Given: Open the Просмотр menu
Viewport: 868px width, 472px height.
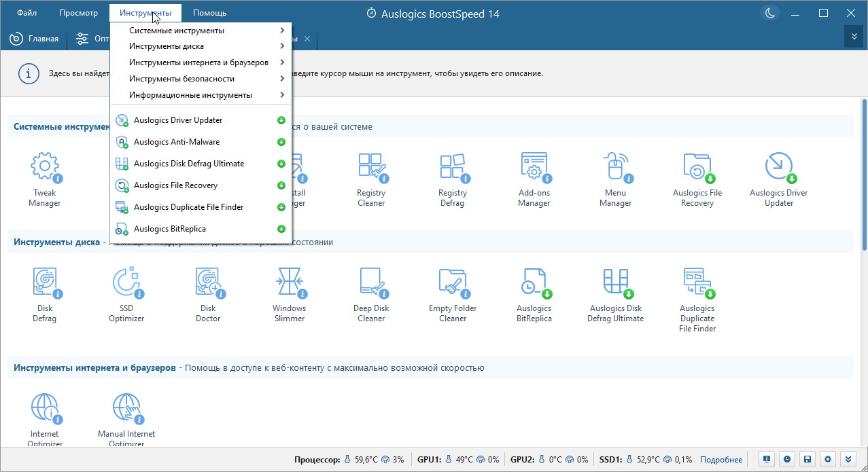Looking at the screenshot, I should coord(78,13).
